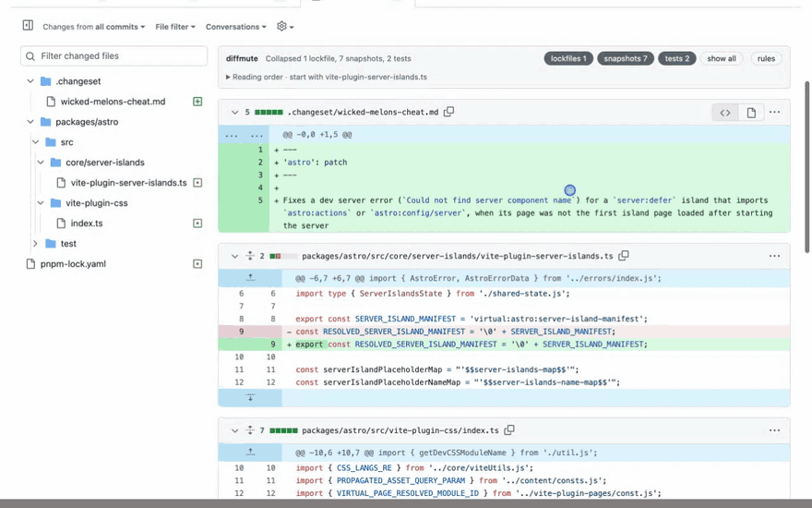The height and width of the screenshot is (508, 812).
Task: Click modified icon beside vite-plugin-server-islands.ts in tree
Action: (x=197, y=183)
